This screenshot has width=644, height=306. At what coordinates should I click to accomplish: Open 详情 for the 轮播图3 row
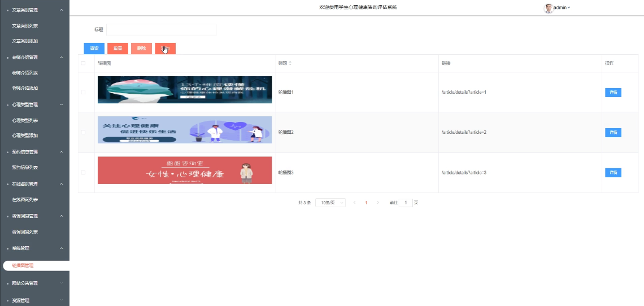[613, 173]
